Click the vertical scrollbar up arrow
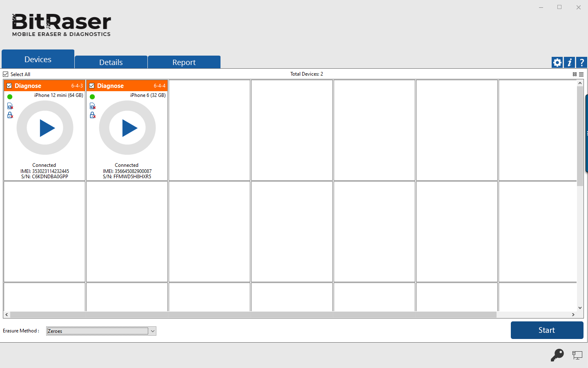 [580, 83]
